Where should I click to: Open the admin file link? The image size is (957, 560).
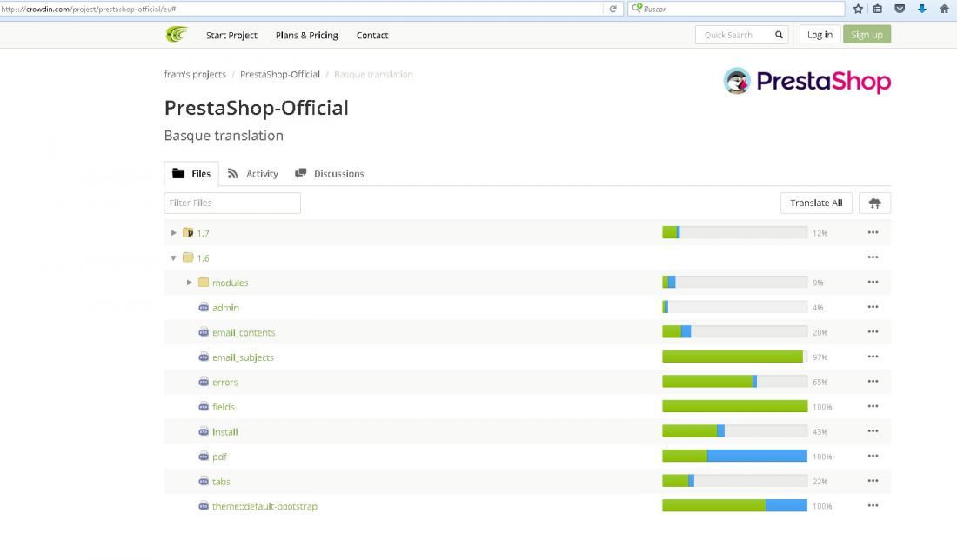(226, 308)
